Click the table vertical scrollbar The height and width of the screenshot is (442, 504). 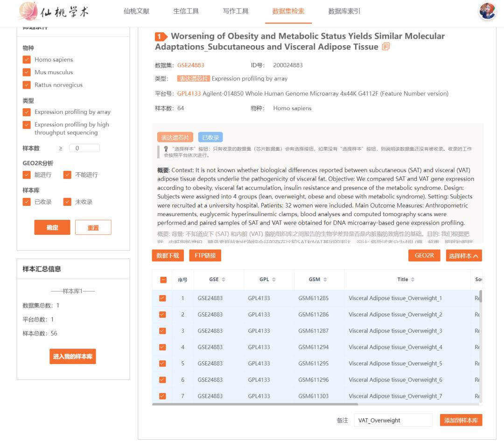pyautogui.click(x=481, y=296)
